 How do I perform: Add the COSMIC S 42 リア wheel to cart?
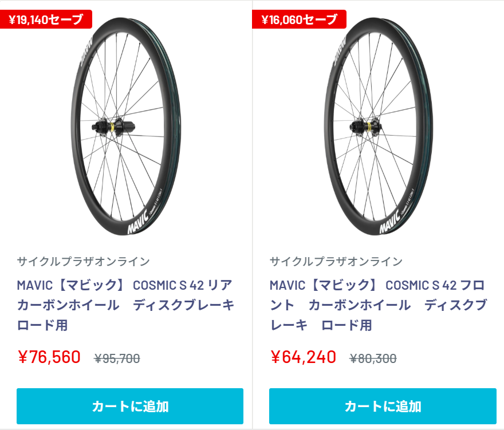tap(130, 406)
